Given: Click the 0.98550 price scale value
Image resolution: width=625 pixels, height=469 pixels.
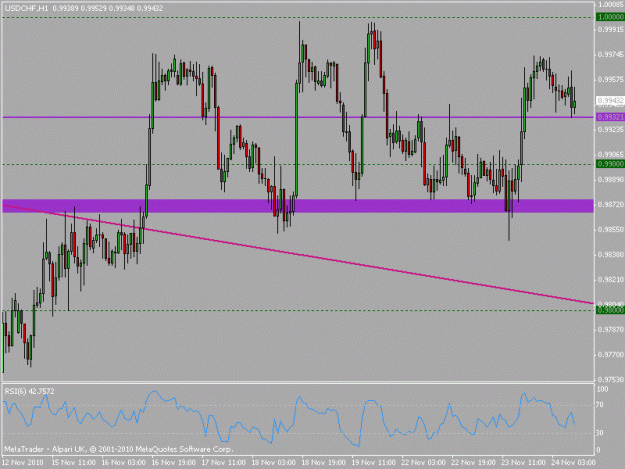Looking at the screenshot, I should click(610, 230).
